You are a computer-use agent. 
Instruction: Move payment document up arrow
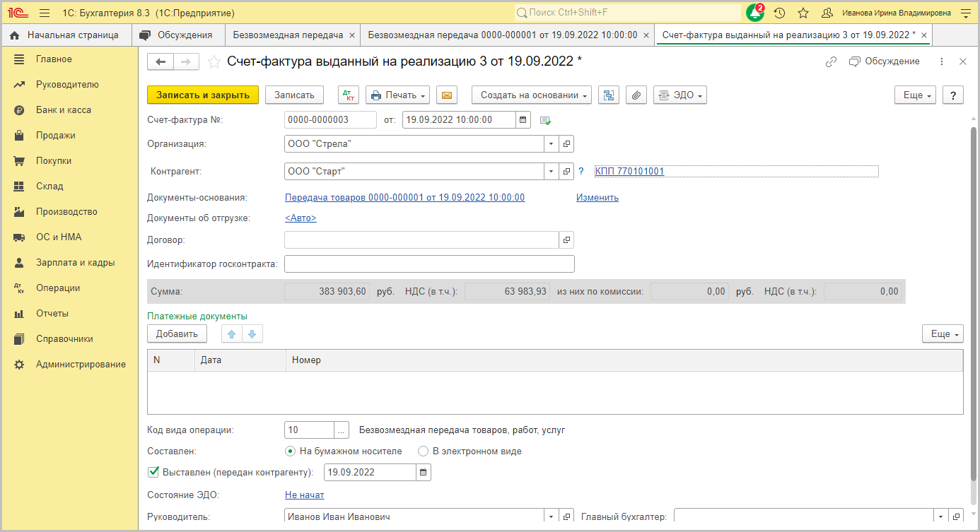231,334
